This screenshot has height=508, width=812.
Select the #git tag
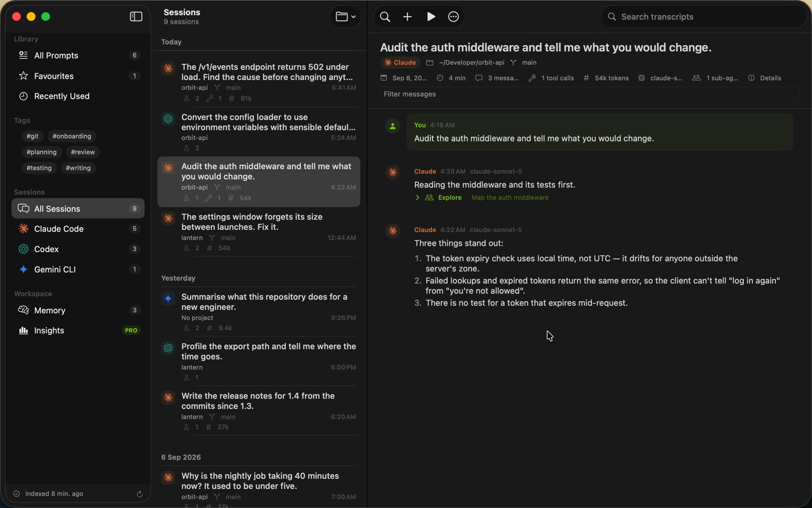tap(33, 136)
